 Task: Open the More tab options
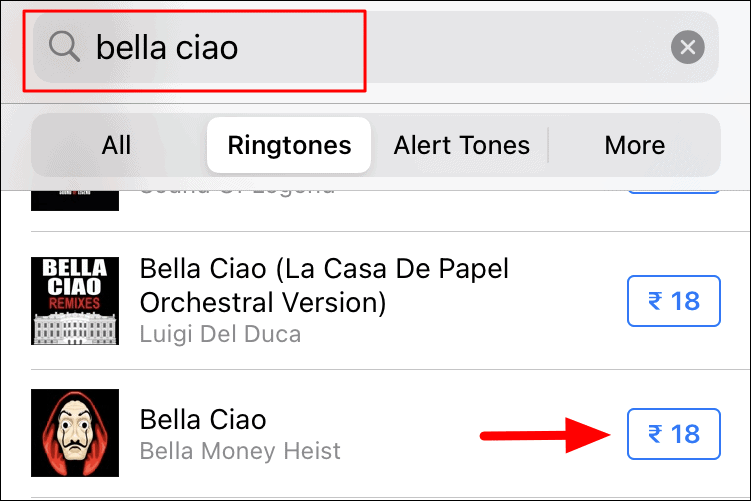[x=634, y=145]
